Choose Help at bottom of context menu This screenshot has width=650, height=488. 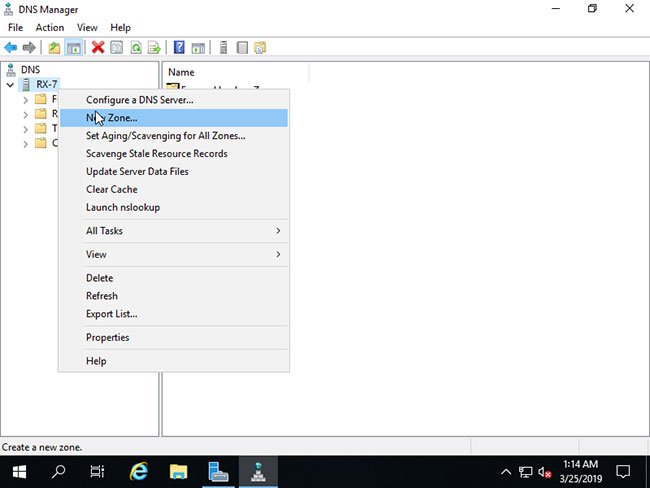[174, 361]
